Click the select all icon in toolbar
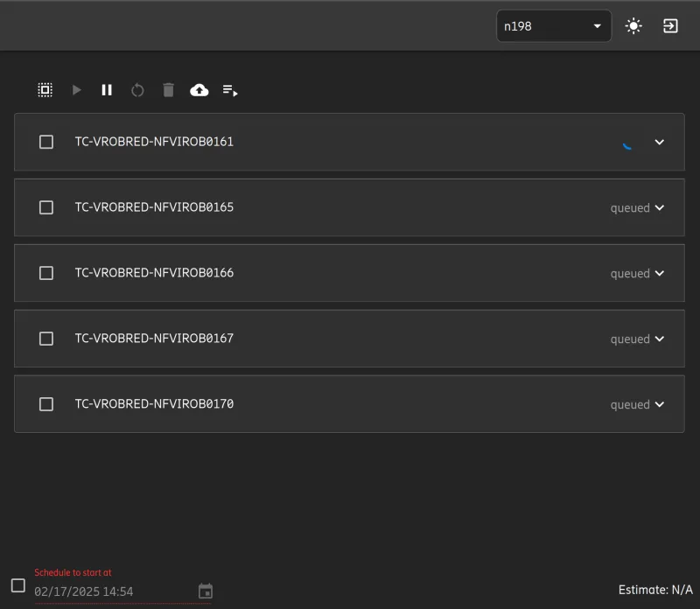700x609 pixels. click(x=45, y=89)
